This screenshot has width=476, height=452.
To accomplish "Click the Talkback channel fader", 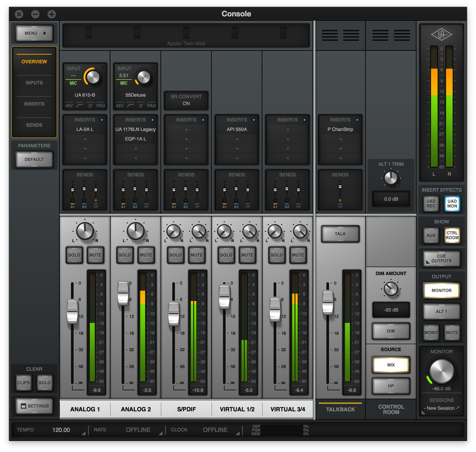I will (328, 302).
